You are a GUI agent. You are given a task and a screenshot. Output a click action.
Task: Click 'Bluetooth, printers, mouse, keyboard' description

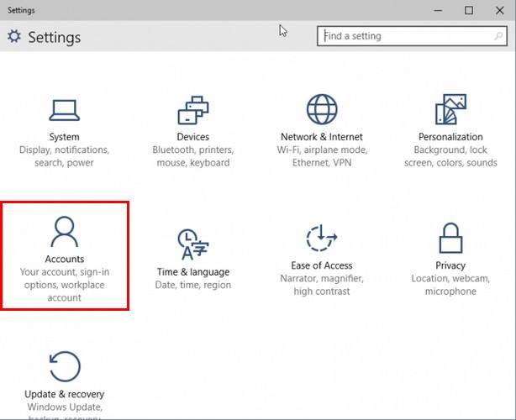[193, 156]
